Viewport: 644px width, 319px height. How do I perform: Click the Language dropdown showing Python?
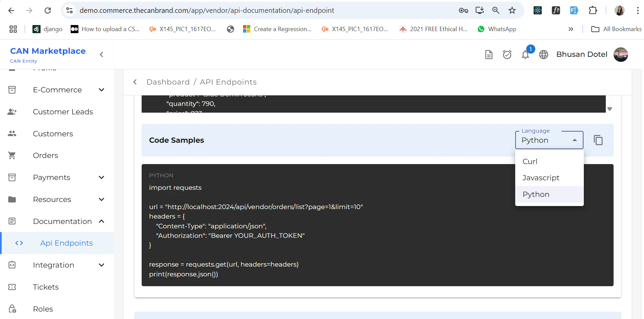(x=549, y=140)
